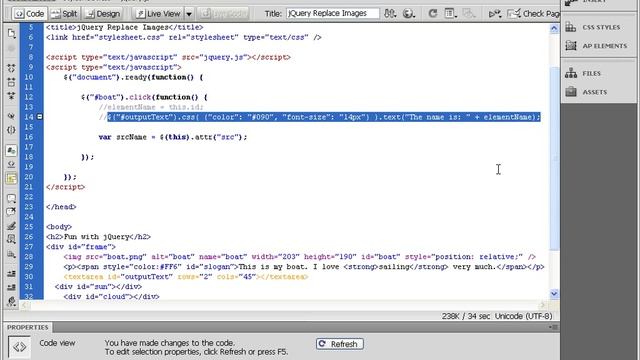Click the Title field with jQuery Replace Images

point(333,13)
